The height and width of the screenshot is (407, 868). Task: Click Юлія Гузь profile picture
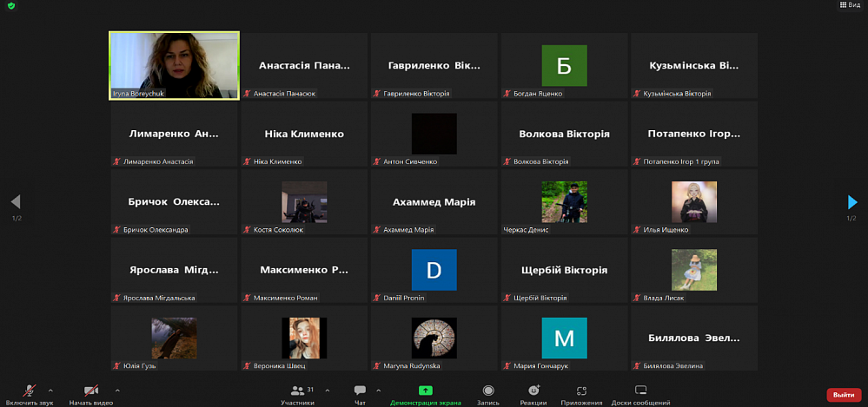[175, 338]
